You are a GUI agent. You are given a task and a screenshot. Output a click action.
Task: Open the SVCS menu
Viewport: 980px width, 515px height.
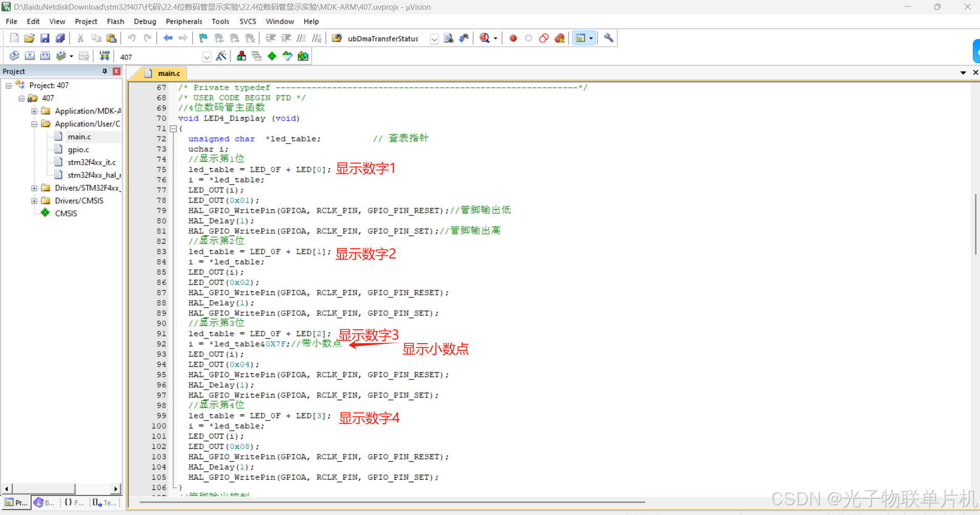point(248,22)
